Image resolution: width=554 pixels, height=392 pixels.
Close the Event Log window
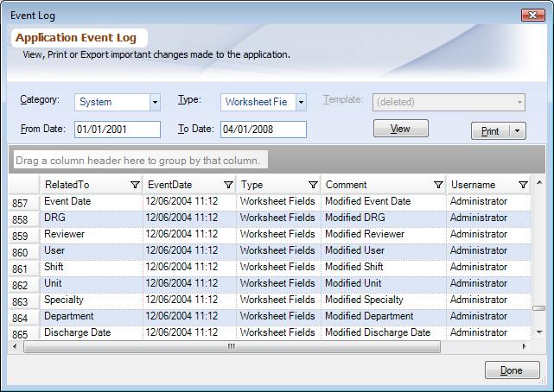532,16
